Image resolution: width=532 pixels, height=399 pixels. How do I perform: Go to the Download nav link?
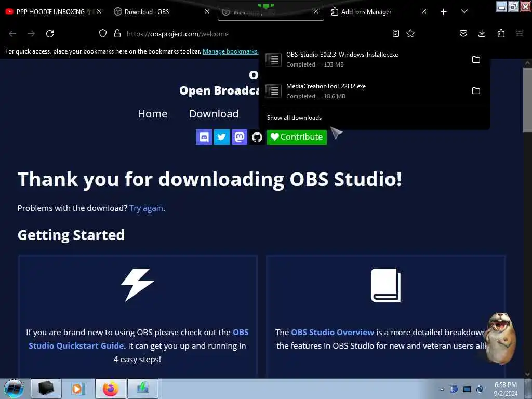(214, 114)
